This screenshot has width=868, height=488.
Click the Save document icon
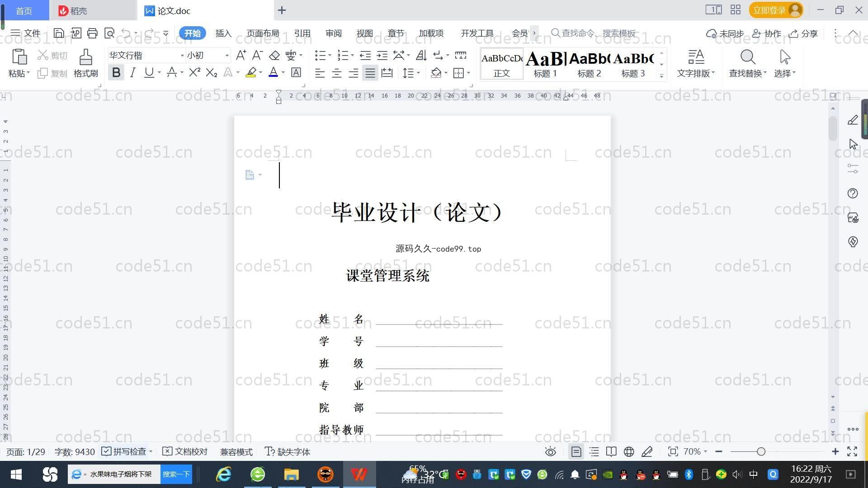(58, 33)
